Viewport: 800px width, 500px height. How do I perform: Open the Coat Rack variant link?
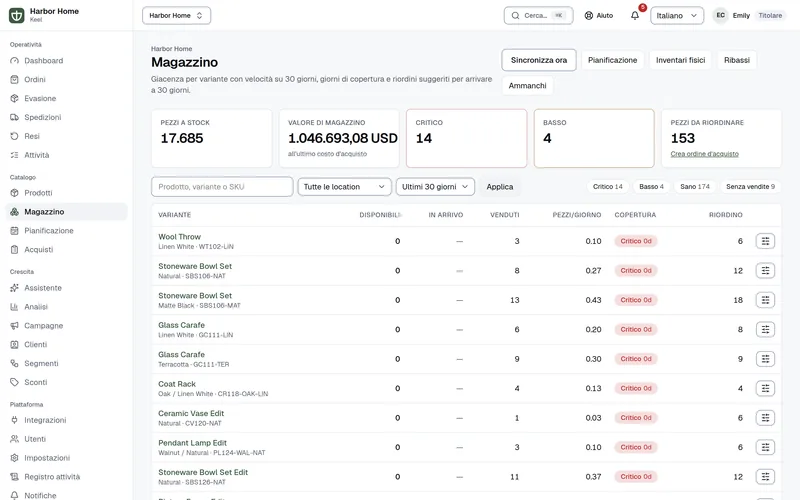click(177, 384)
